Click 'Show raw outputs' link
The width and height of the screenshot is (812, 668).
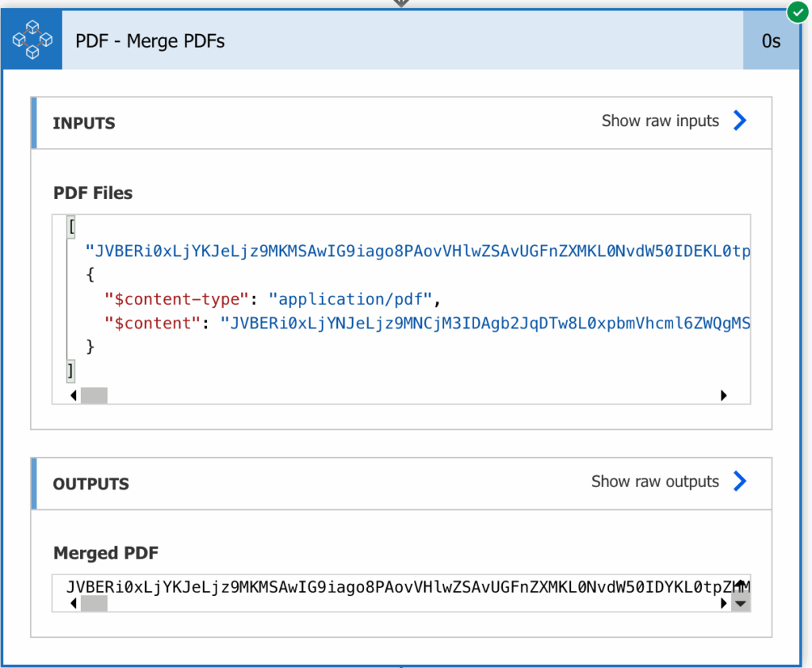pos(654,482)
